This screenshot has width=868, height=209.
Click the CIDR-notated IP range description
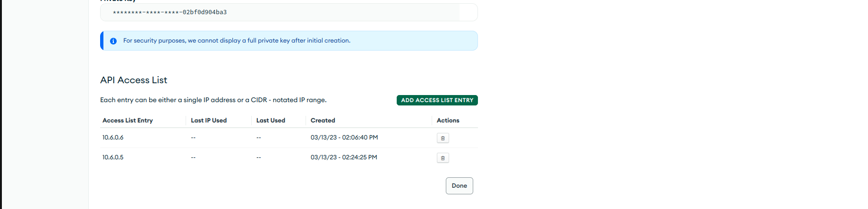213,100
